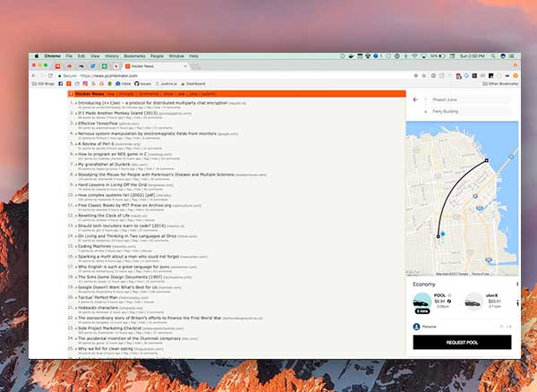This screenshot has height=392, width=537.
Task: Click the info icon beside the POOL price
Action: 449,302
